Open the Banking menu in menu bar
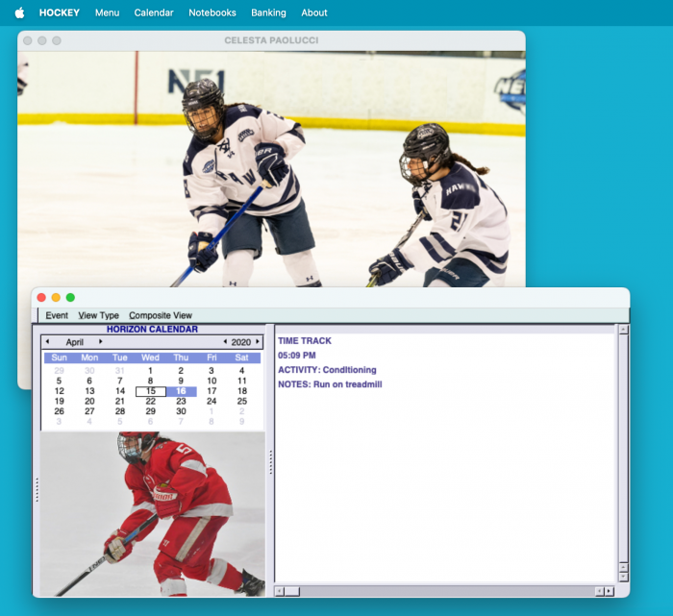 268,12
